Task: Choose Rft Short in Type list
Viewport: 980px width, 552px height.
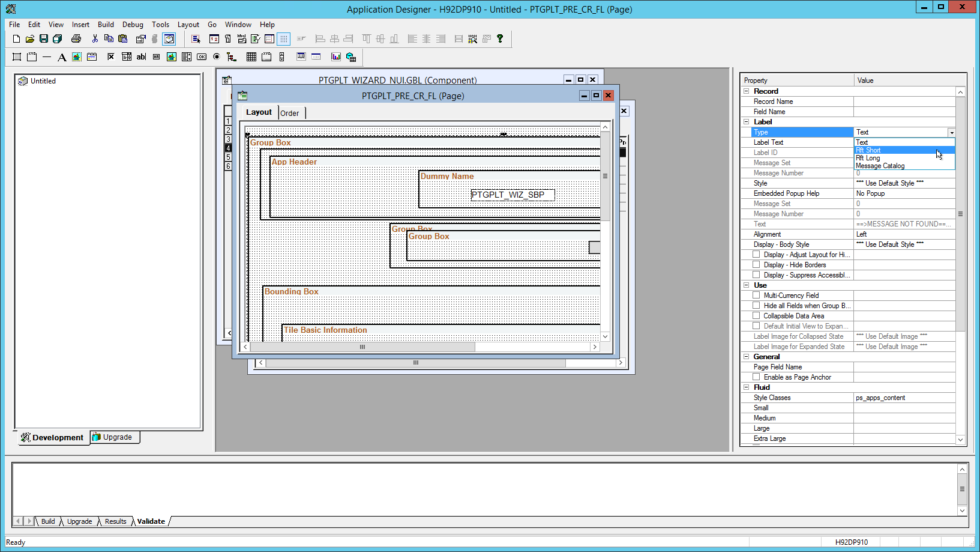Action: tap(904, 150)
